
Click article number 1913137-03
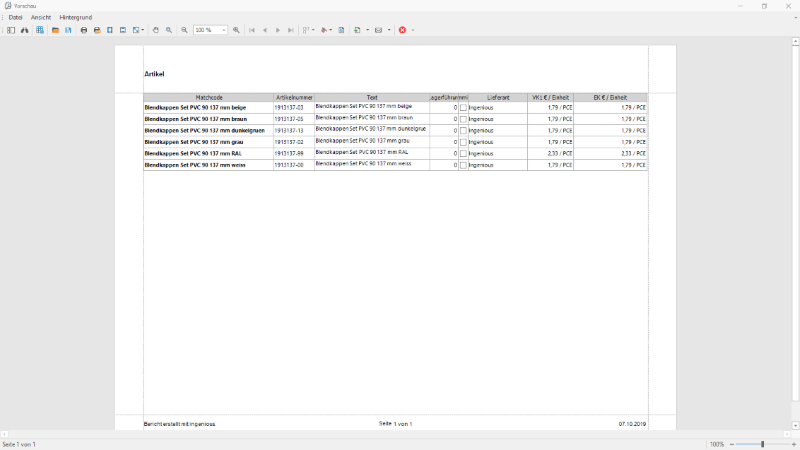pos(289,108)
